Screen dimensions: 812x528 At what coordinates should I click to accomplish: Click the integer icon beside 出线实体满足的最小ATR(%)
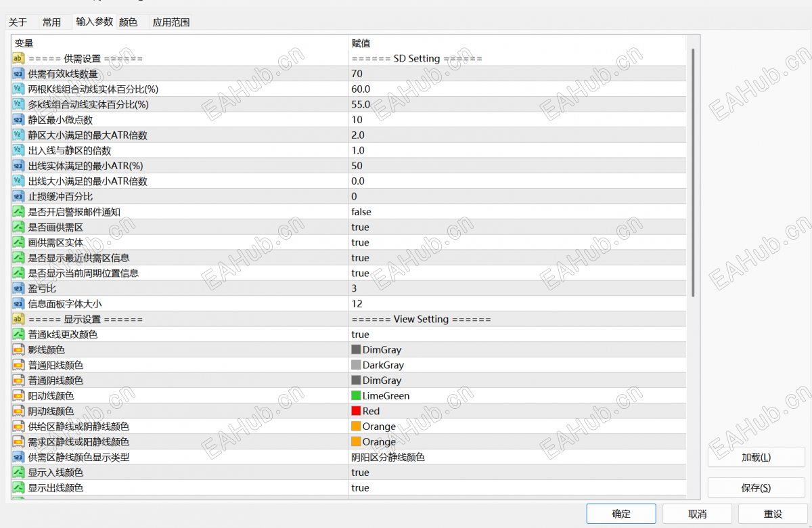(18, 166)
